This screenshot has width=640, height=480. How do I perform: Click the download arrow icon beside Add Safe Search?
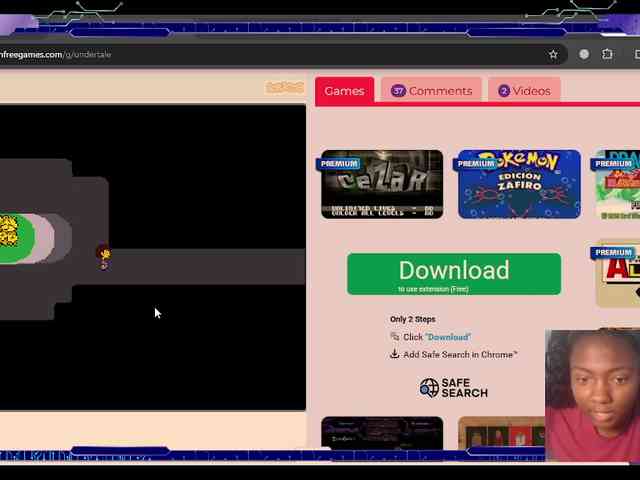click(x=394, y=354)
